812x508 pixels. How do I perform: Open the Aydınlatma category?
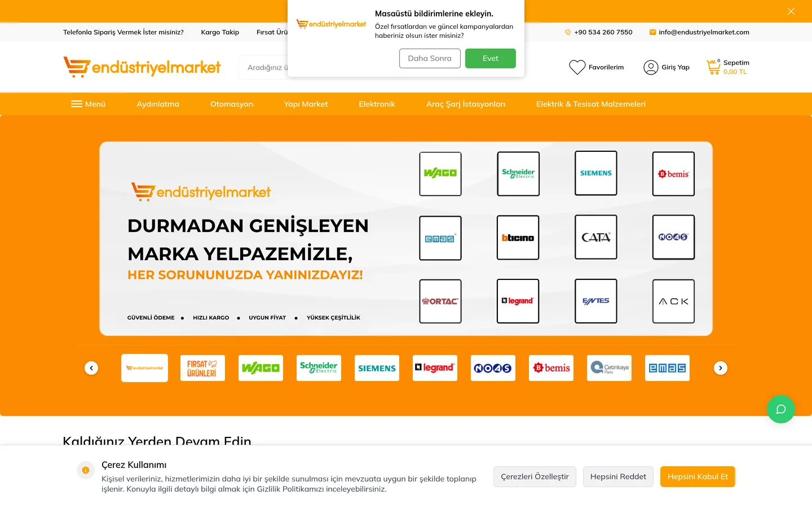coord(158,104)
